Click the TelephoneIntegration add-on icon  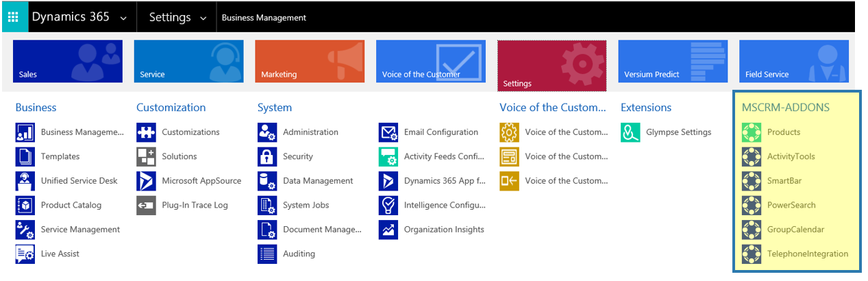pyautogui.click(x=752, y=254)
